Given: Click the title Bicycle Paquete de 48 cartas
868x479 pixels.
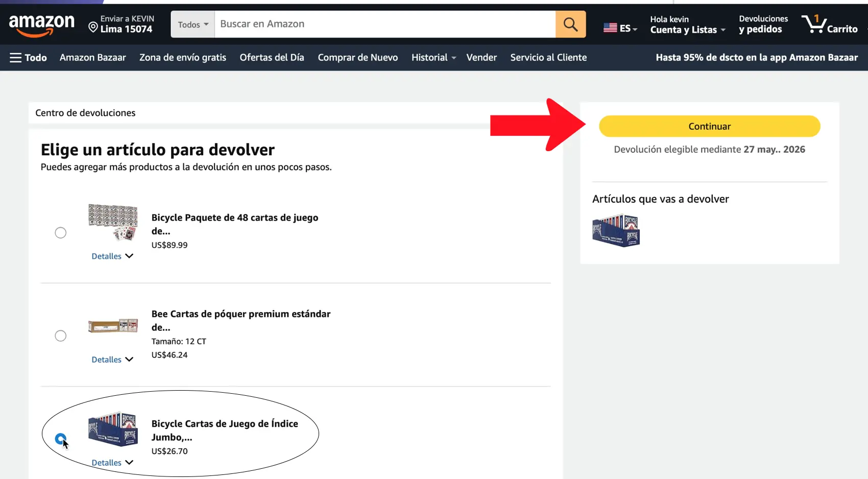Looking at the screenshot, I should [235, 224].
